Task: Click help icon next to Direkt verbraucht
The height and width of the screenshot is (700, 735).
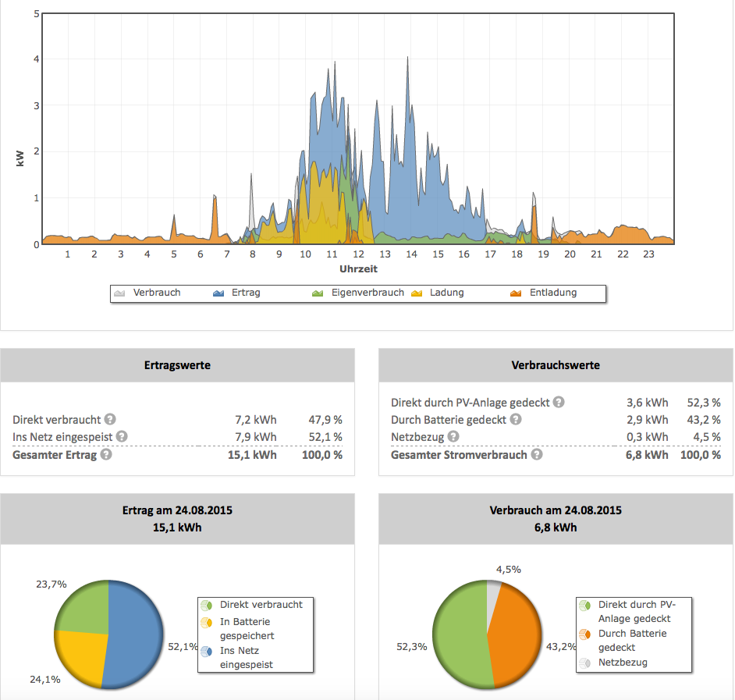Action: (x=111, y=419)
